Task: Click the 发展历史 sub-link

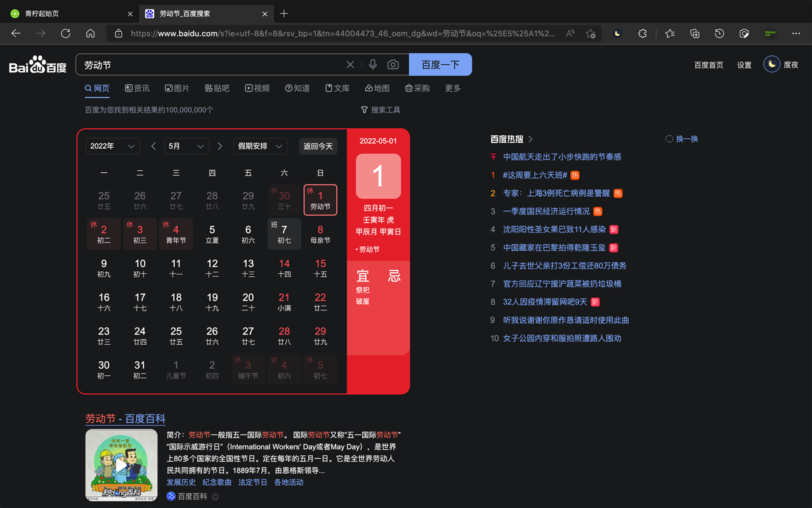Action: click(x=181, y=482)
